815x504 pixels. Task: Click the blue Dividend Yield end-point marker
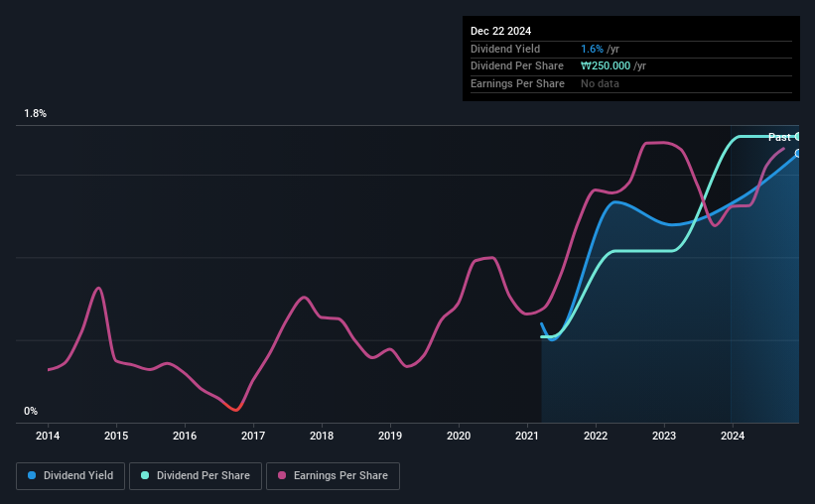(797, 153)
